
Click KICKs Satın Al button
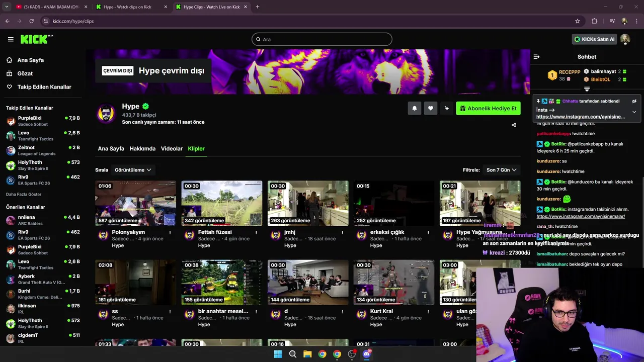click(595, 39)
